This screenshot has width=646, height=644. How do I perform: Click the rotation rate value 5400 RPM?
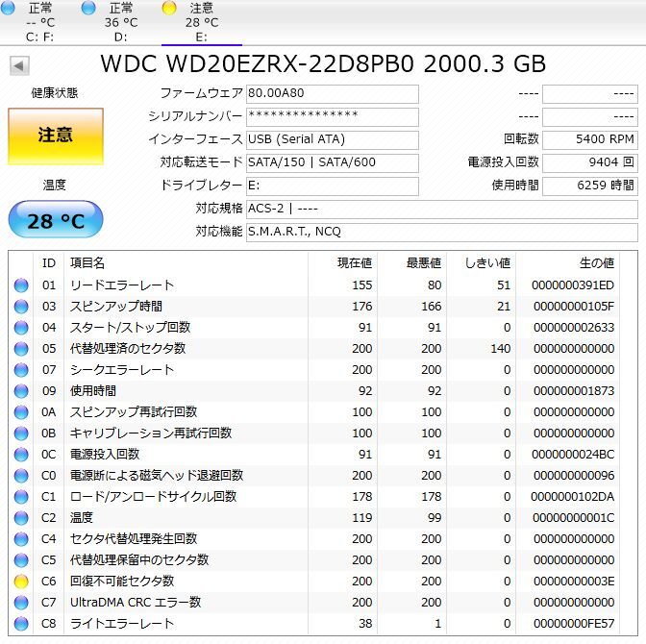[x=590, y=140]
